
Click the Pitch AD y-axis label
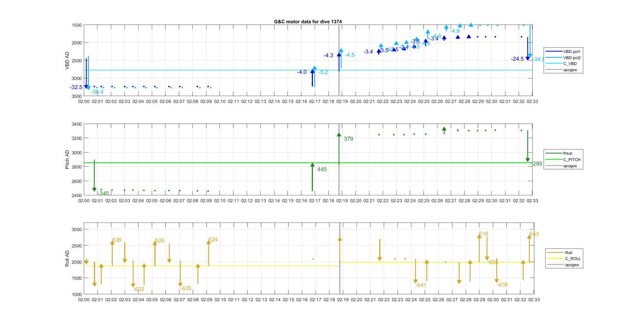coord(67,160)
